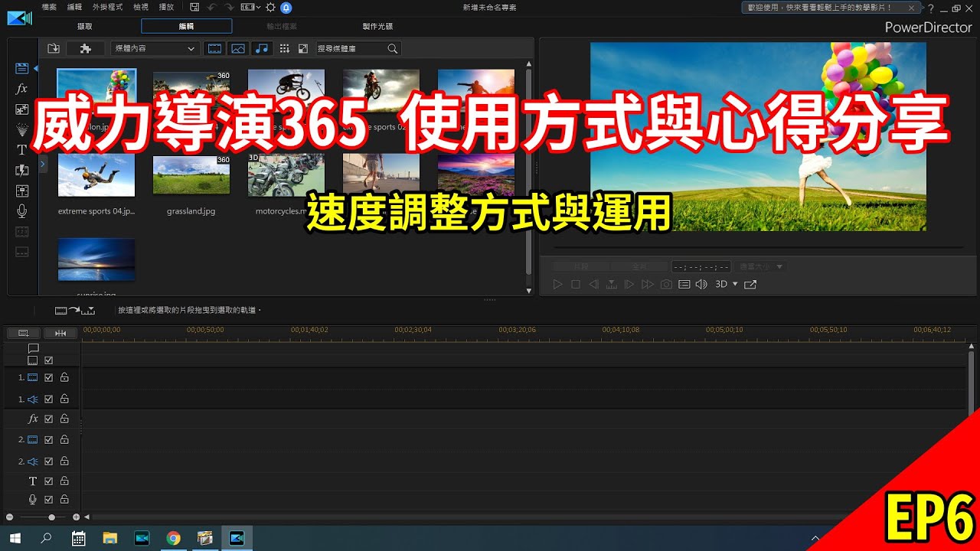Open the preferences gear icon
Image resolution: width=980 pixels, height=551 pixels.
click(x=270, y=7)
